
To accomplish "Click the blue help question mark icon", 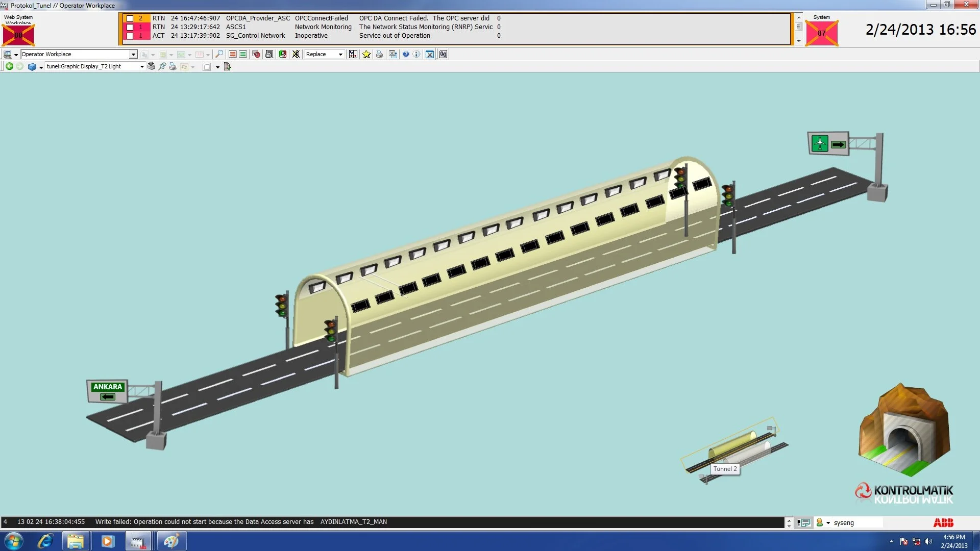I will tap(406, 54).
